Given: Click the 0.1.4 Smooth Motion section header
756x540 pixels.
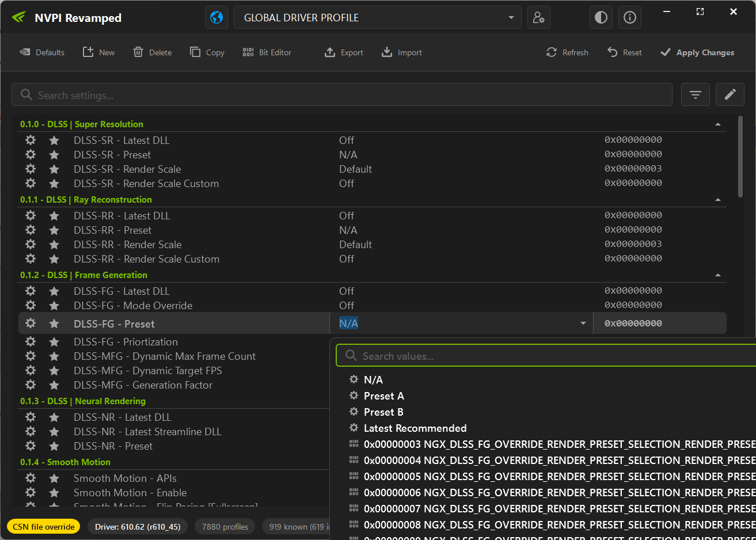Looking at the screenshot, I should pyautogui.click(x=65, y=462).
